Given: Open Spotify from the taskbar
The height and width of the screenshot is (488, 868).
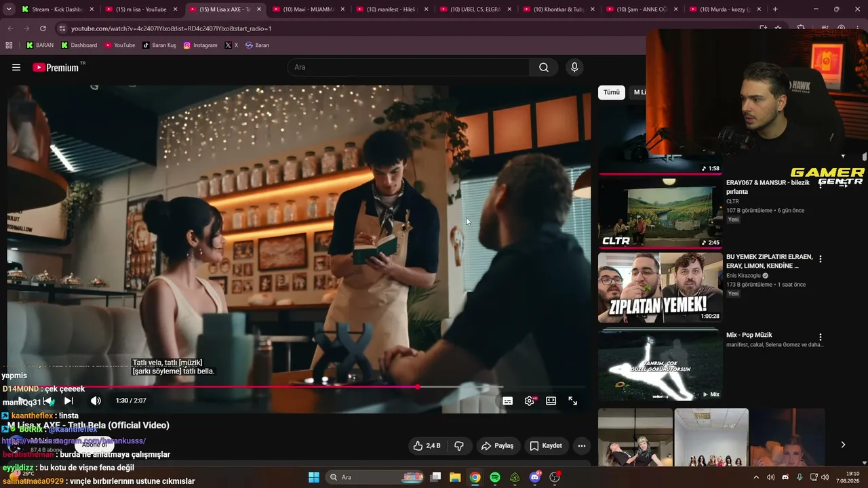Looking at the screenshot, I should pos(495,477).
